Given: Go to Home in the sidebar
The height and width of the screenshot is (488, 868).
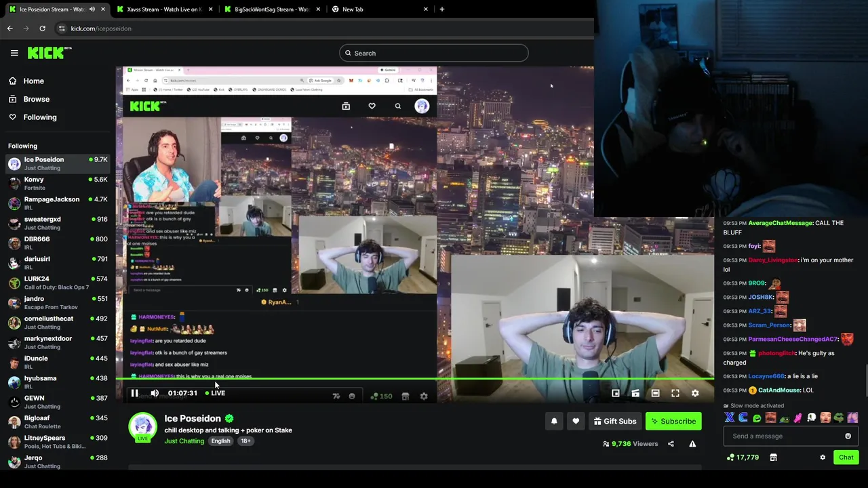Looking at the screenshot, I should pos(33,81).
